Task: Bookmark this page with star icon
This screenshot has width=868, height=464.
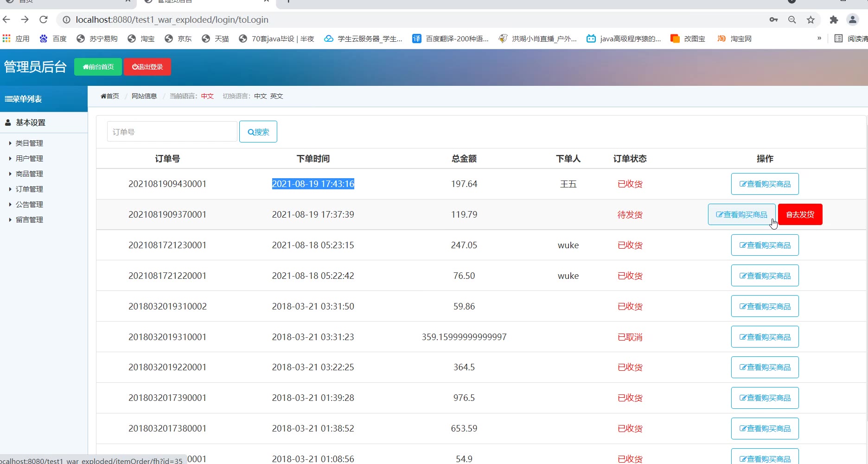Action: [x=811, y=19]
